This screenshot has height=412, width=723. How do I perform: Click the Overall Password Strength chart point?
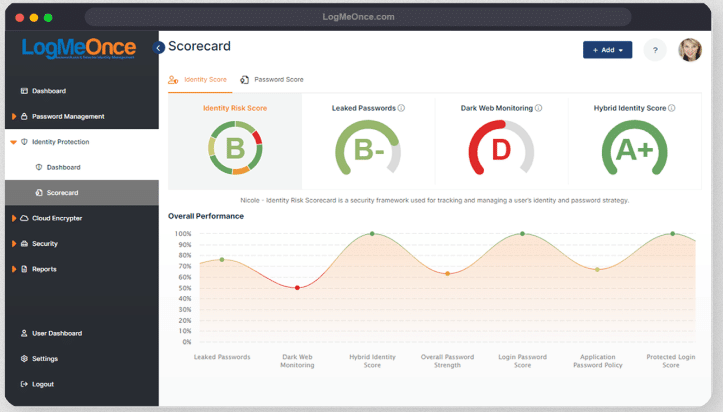pyautogui.click(x=447, y=274)
